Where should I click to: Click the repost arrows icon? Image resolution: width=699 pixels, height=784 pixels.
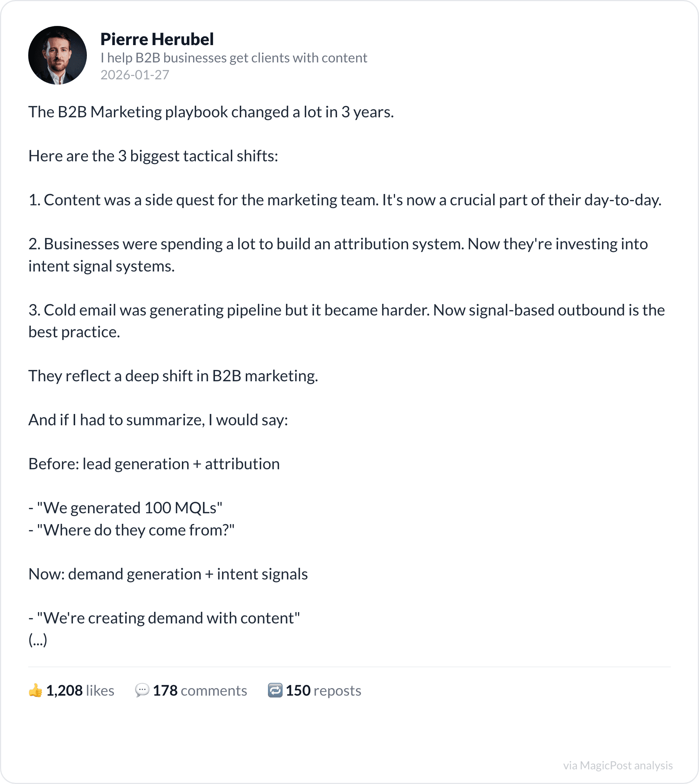pyautogui.click(x=275, y=691)
